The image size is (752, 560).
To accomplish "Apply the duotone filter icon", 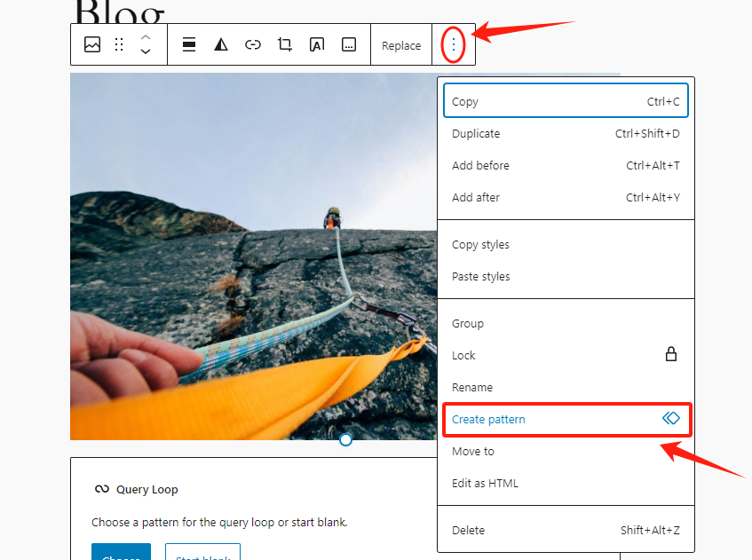I will pyautogui.click(x=221, y=44).
